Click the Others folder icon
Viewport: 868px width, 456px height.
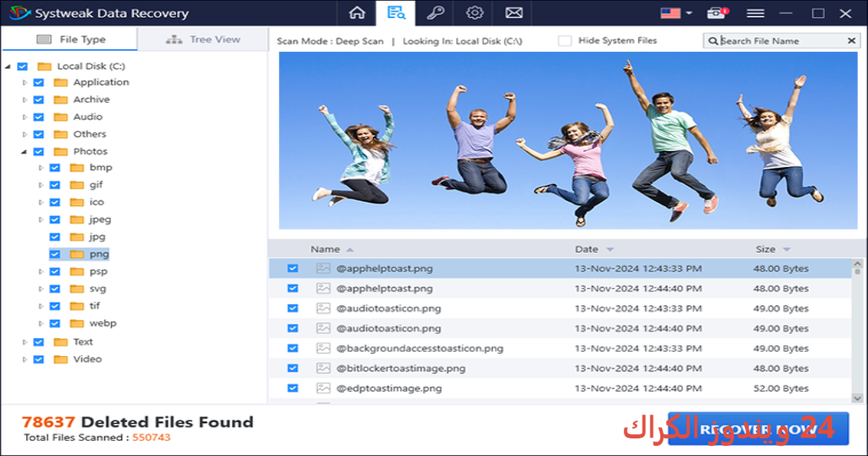[x=60, y=135]
